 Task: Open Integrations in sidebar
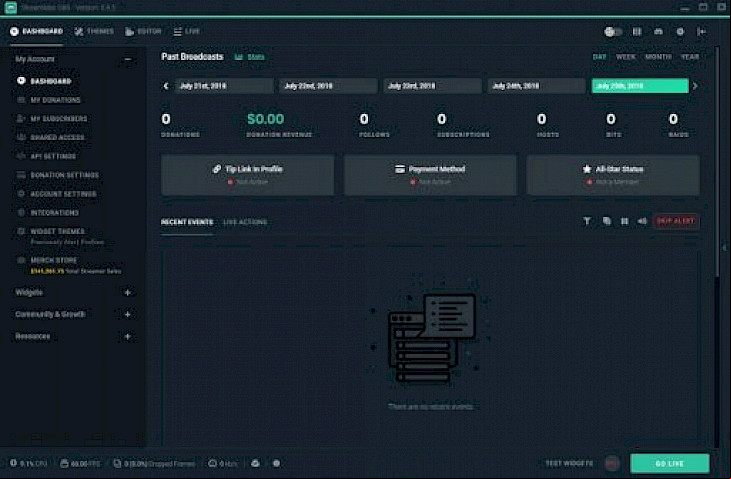coord(55,213)
